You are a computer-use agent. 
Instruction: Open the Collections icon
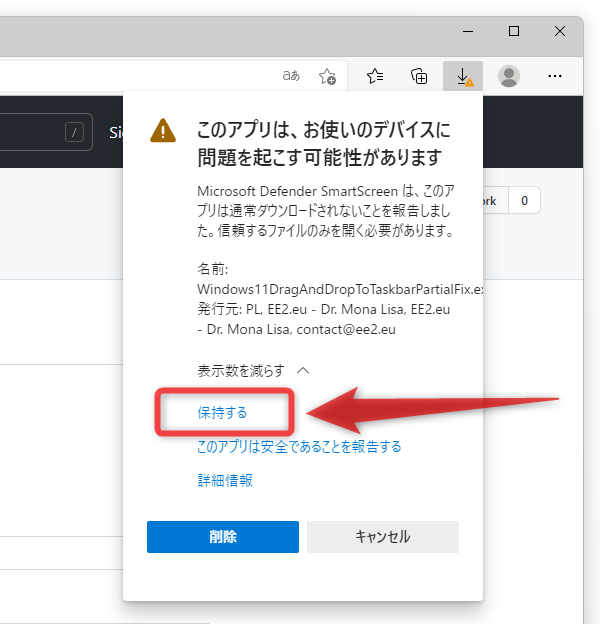419,76
